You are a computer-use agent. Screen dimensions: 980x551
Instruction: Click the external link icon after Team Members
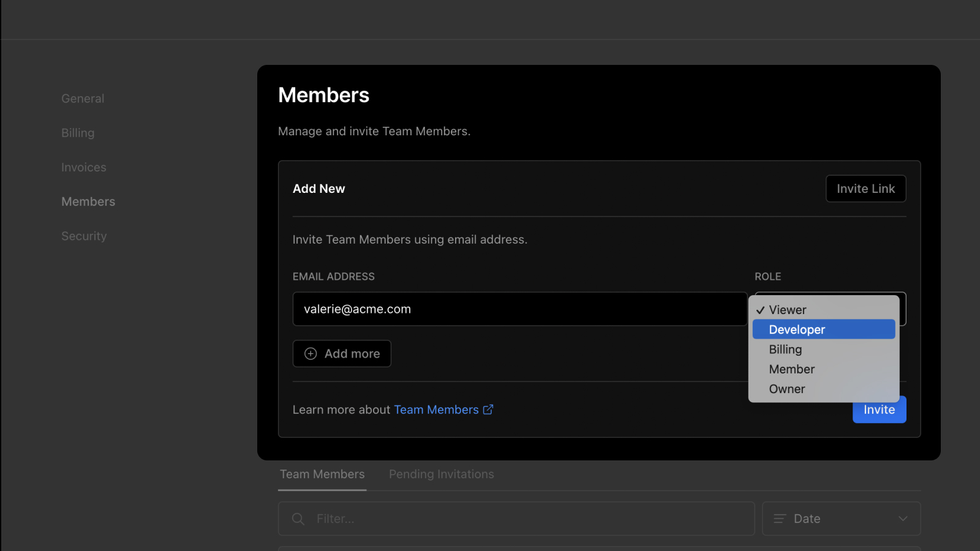pos(488,410)
